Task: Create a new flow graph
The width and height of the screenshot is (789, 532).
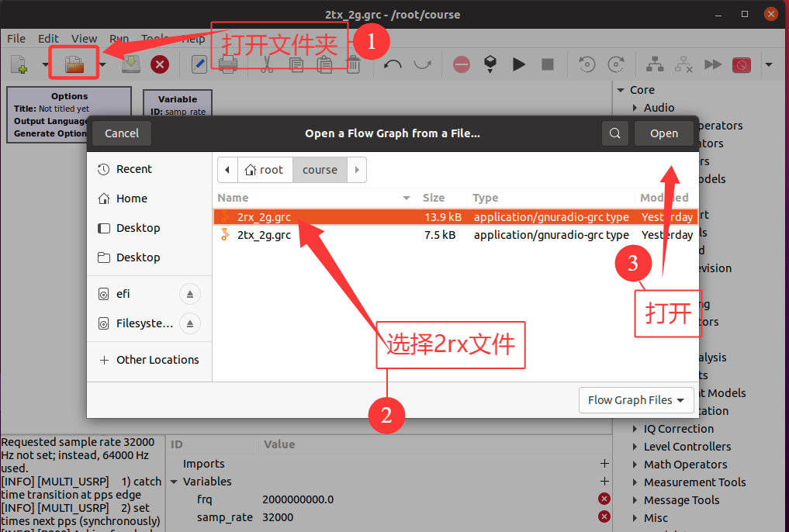Action: tap(19, 64)
